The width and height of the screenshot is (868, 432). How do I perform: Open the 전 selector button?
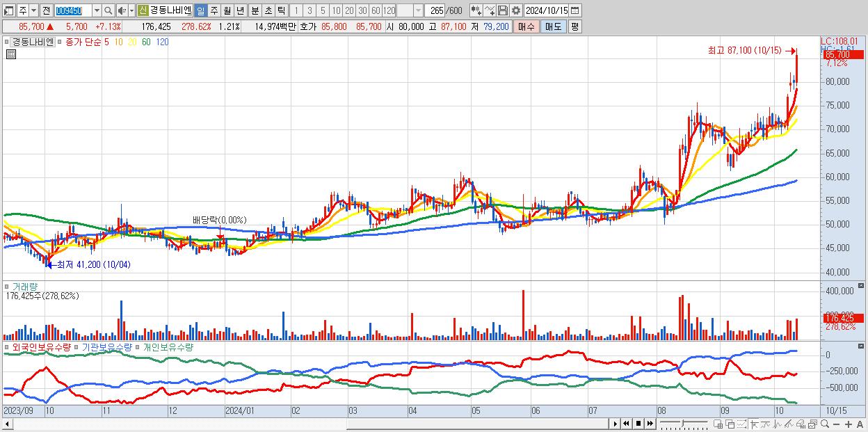click(46, 10)
